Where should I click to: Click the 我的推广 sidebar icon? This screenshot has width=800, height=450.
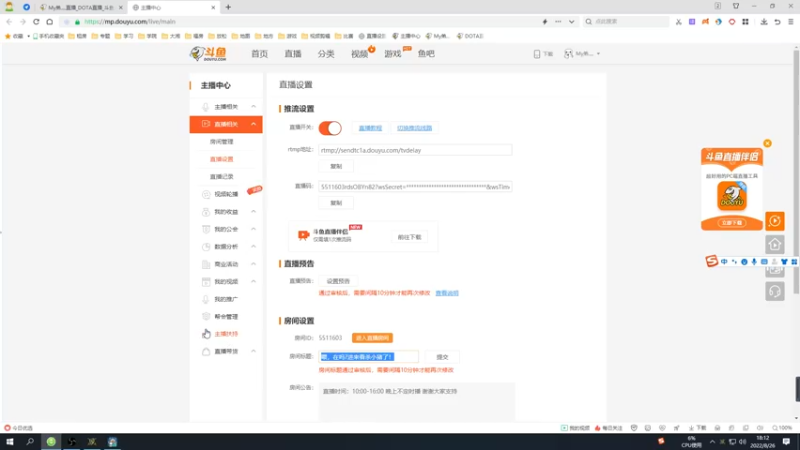point(206,299)
